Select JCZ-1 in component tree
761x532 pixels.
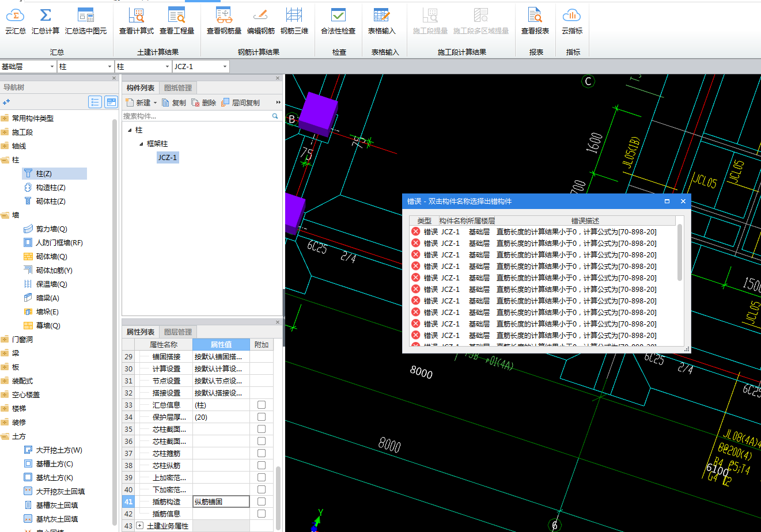point(168,157)
